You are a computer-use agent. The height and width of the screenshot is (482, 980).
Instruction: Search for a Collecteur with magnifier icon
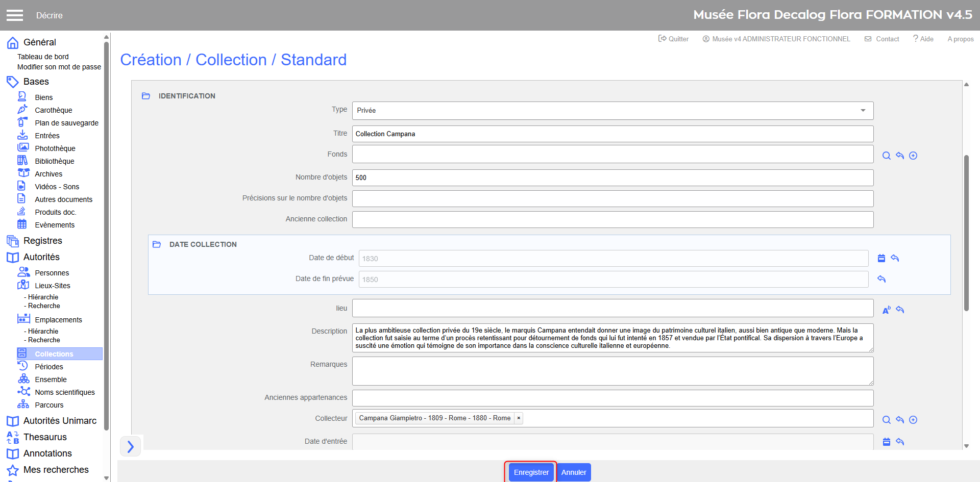tap(887, 420)
